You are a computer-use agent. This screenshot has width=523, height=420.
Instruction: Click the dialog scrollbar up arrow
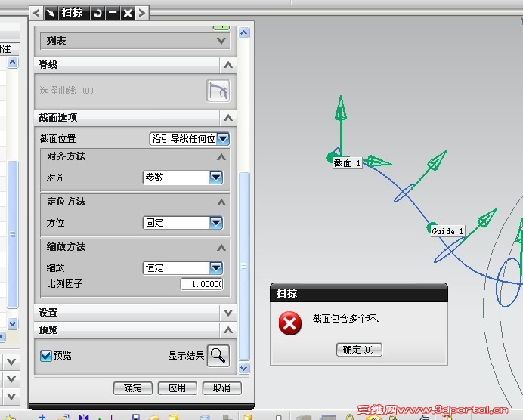[x=244, y=32]
